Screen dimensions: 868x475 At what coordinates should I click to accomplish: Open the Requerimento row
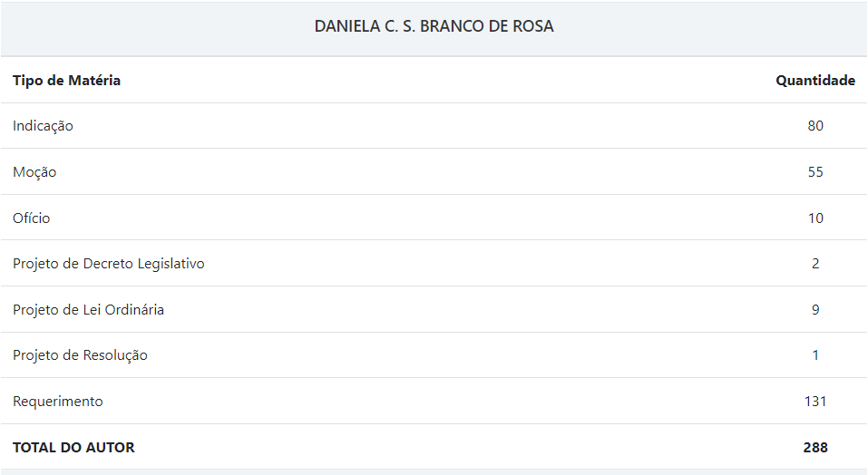pos(434,401)
